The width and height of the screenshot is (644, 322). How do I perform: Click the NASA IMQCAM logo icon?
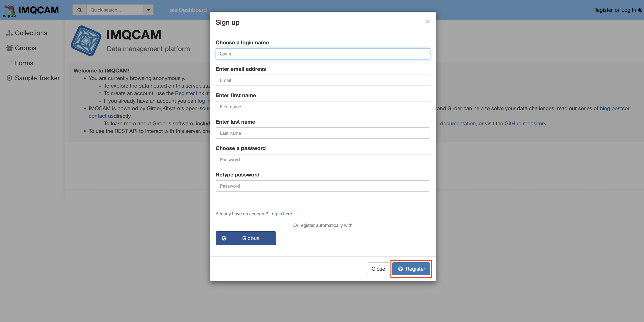coord(9,11)
